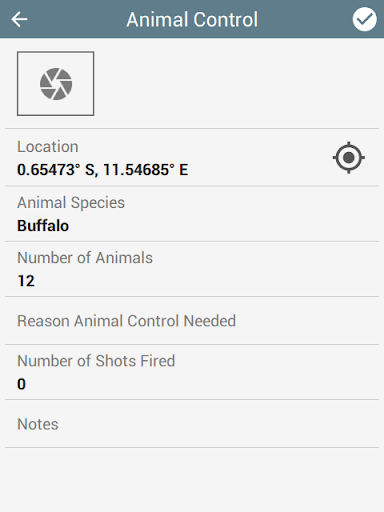Open the photo capture box
This screenshot has width=384, height=512.
pyautogui.click(x=56, y=84)
